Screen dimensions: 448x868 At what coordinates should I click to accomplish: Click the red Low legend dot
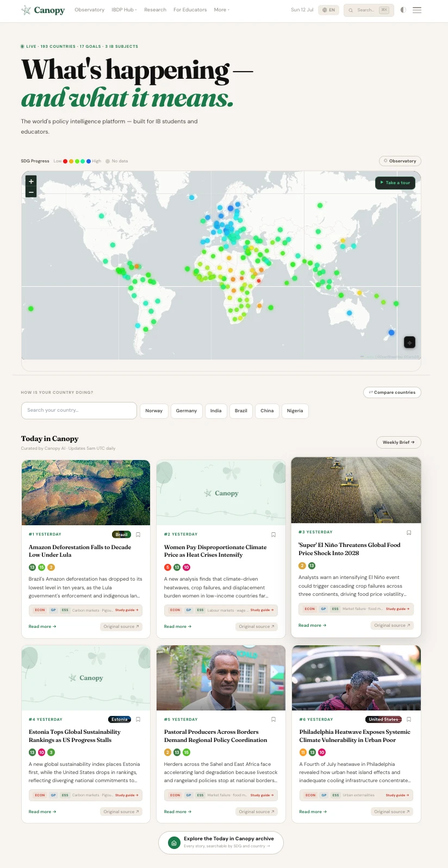65,161
